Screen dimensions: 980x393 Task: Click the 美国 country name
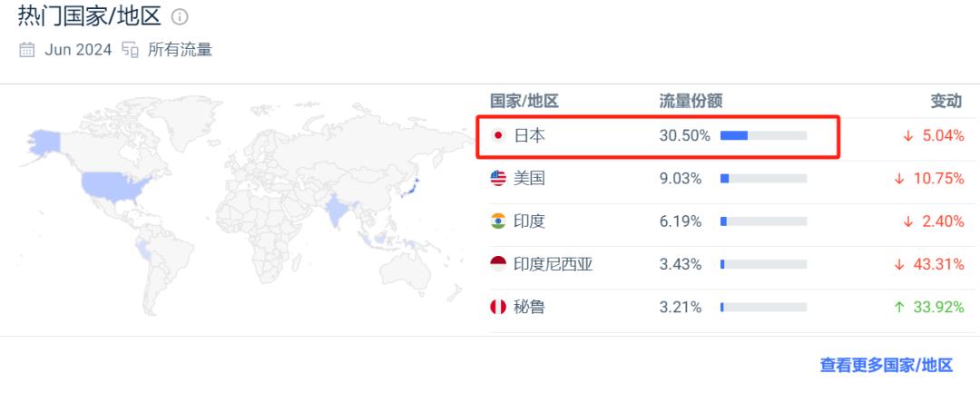tap(529, 179)
